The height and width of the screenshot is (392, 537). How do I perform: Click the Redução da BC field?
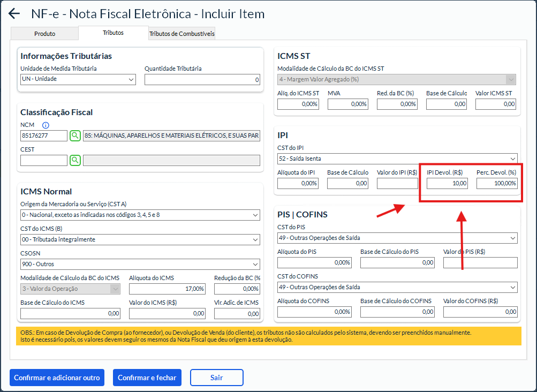(x=237, y=289)
